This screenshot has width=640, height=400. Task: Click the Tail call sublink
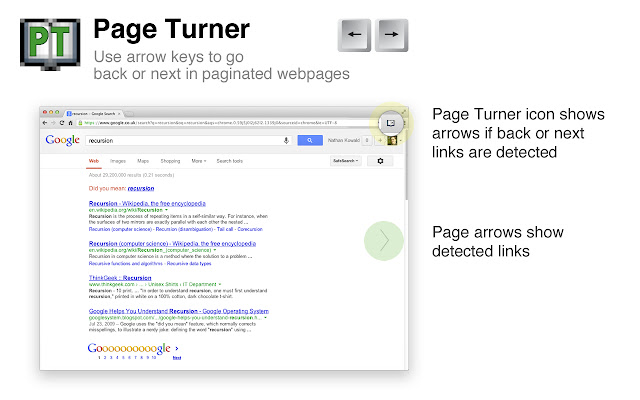225,229
